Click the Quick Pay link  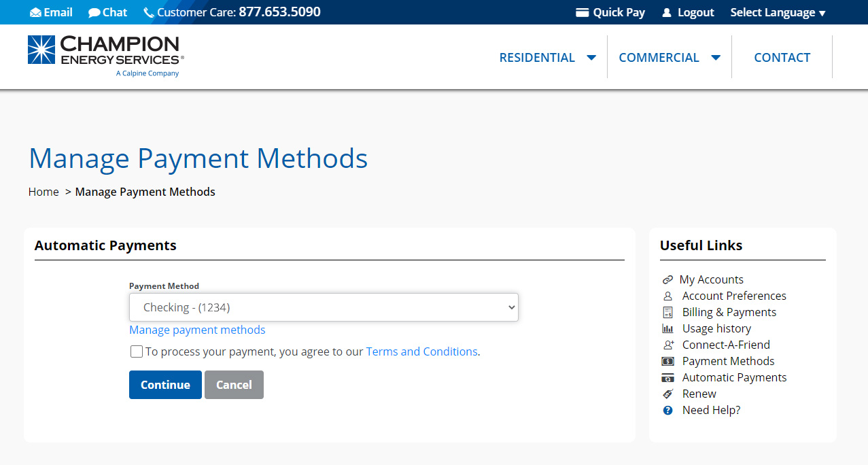point(619,12)
